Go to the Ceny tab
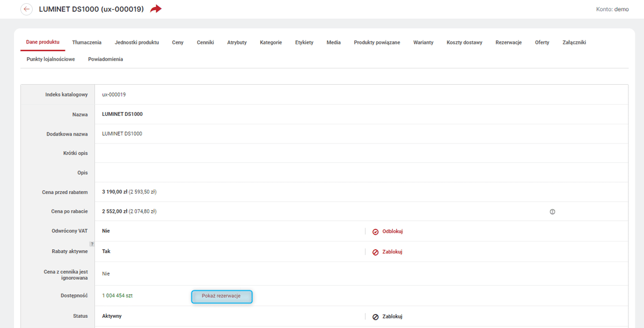This screenshot has width=644, height=328. pyautogui.click(x=178, y=42)
